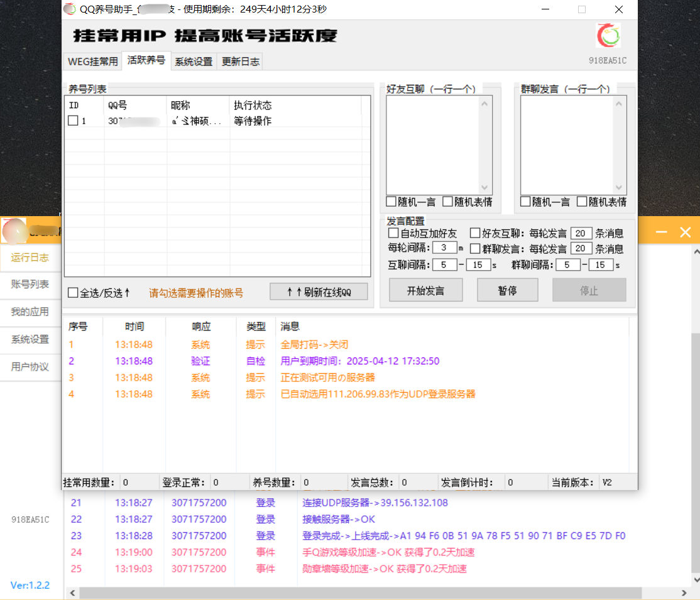Click 暂停 button

[507, 291]
